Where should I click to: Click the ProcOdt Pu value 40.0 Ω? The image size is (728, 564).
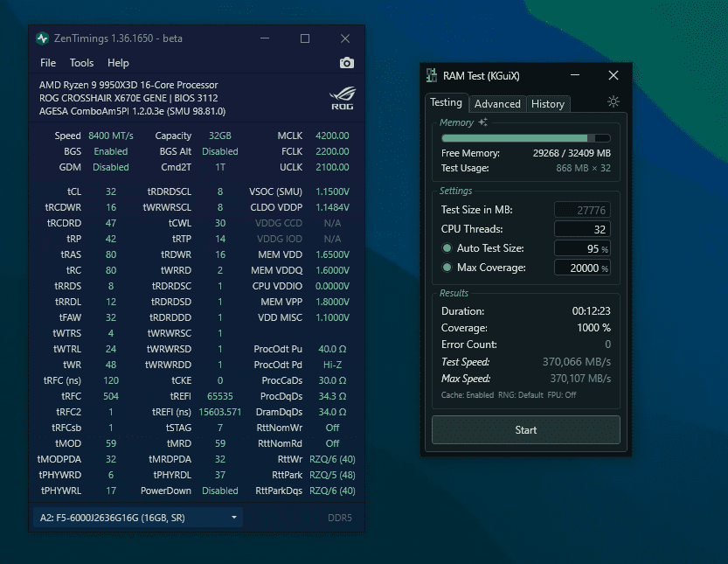click(332, 349)
